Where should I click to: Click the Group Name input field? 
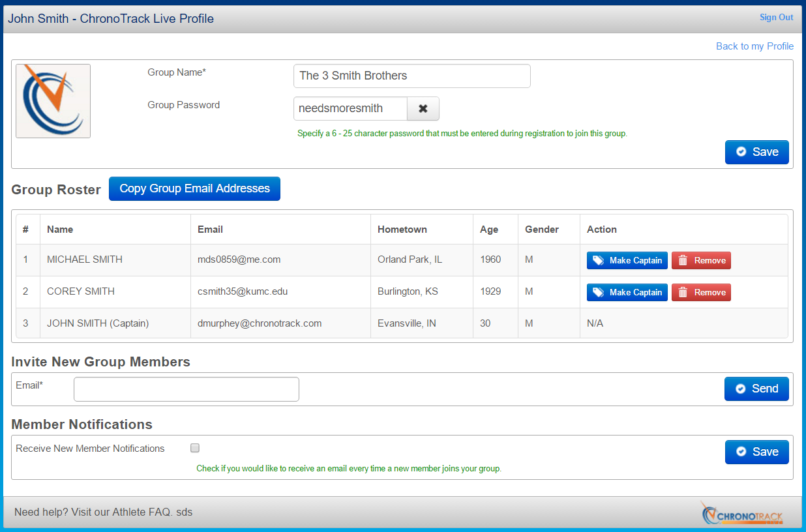[x=412, y=76]
